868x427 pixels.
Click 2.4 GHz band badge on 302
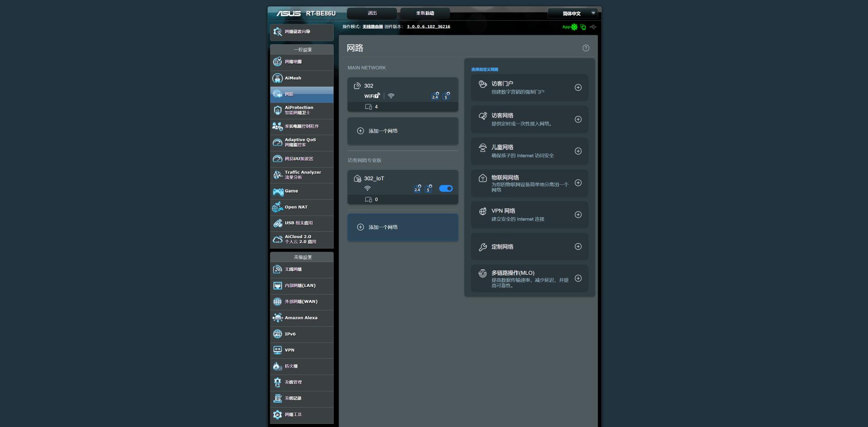pos(435,96)
